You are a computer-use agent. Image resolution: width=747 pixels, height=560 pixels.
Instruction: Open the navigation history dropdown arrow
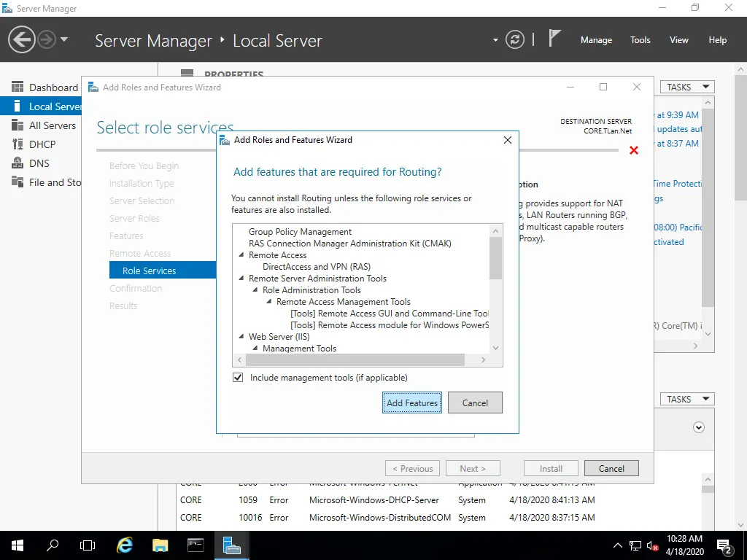[64, 39]
